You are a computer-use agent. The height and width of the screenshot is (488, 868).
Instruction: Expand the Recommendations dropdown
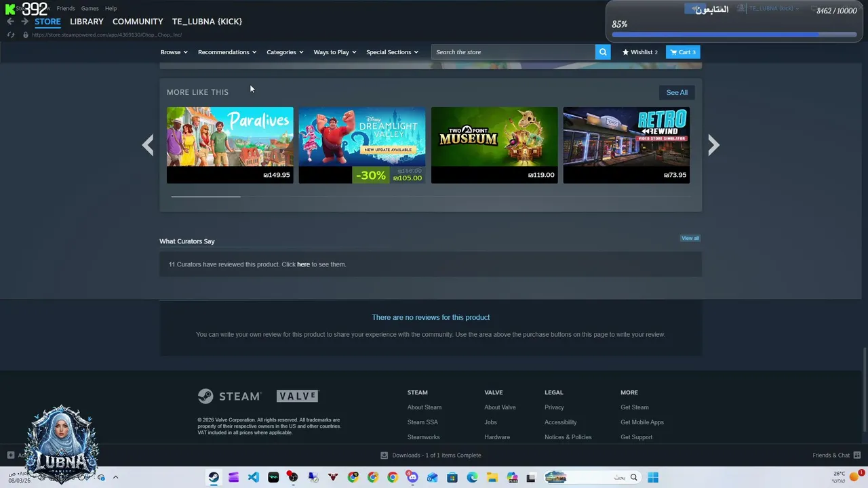[x=227, y=52]
